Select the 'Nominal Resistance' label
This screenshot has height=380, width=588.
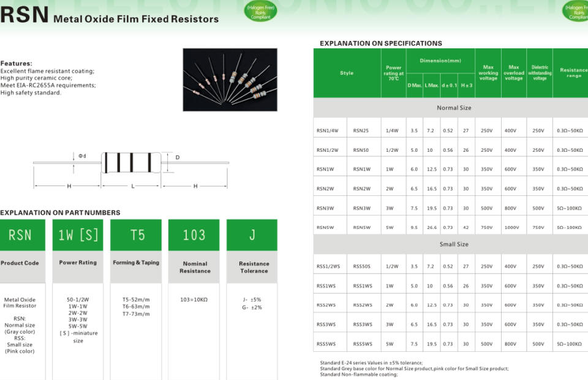(195, 267)
